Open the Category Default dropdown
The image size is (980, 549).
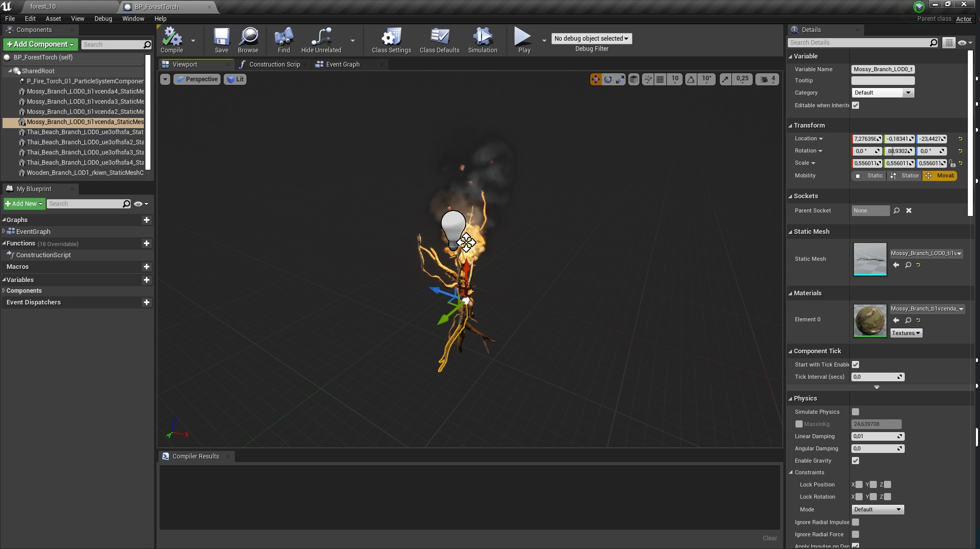882,93
